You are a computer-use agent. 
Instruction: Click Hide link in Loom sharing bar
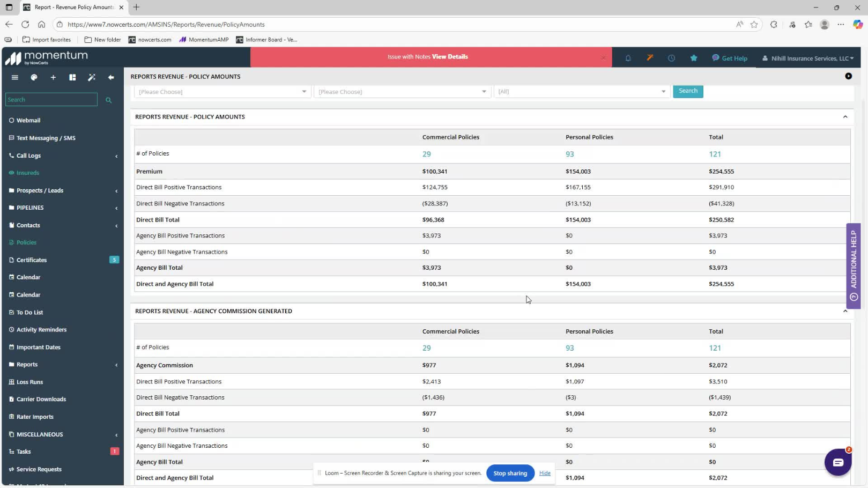click(x=545, y=473)
